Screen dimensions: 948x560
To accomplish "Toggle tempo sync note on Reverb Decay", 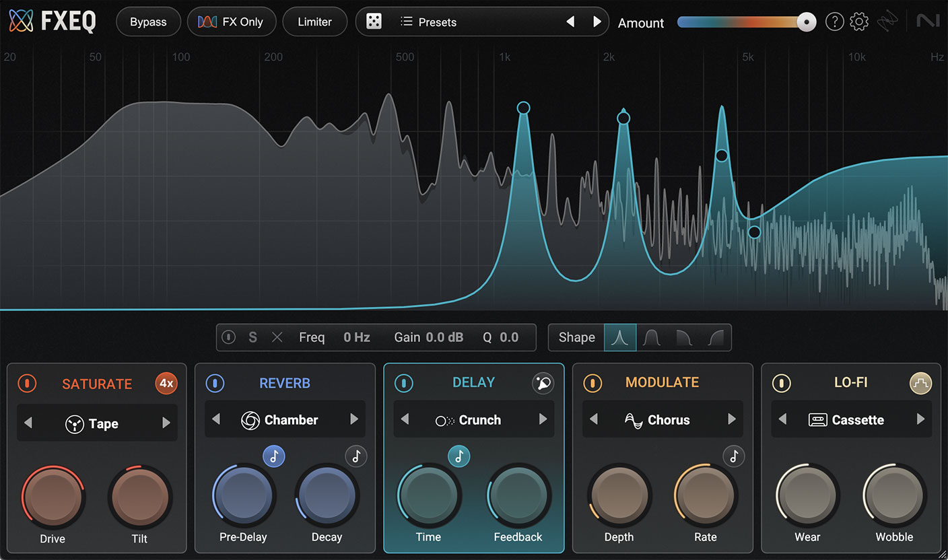I will 356,456.
